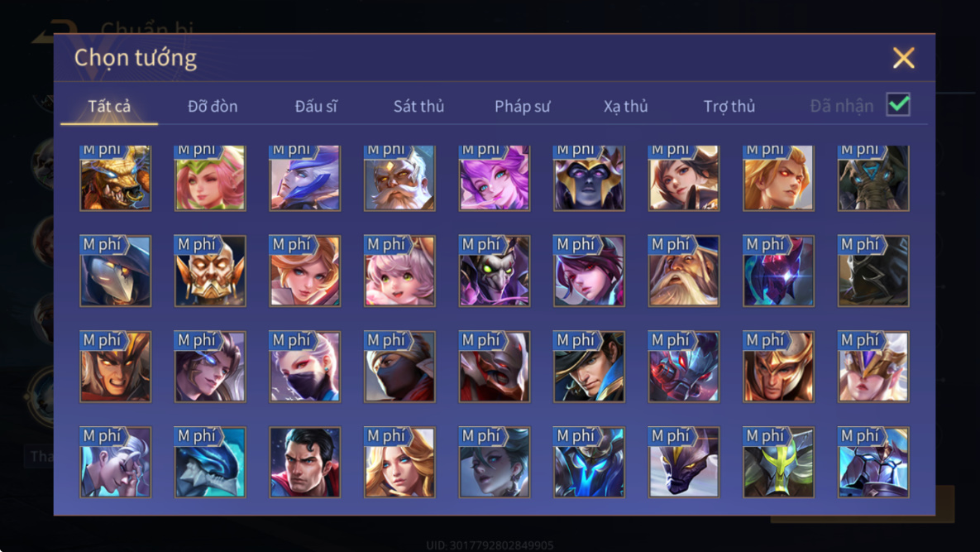Select the cowboy-hat gunslinger hero portrait
980x552 pixels.
pos(589,367)
